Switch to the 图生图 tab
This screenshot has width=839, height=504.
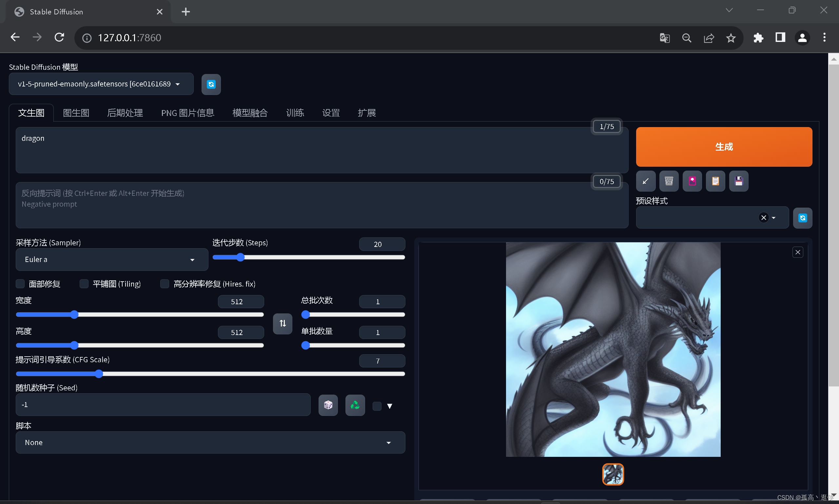pyautogui.click(x=76, y=112)
